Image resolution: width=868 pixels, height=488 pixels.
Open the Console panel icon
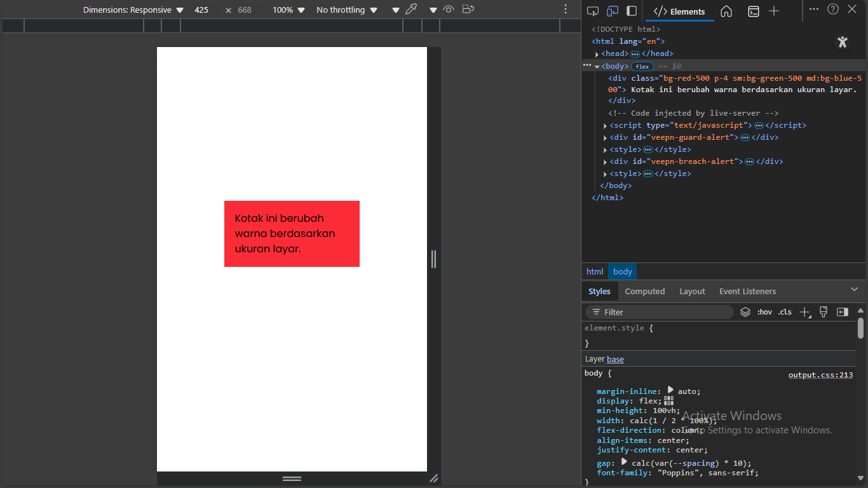pos(753,11)
